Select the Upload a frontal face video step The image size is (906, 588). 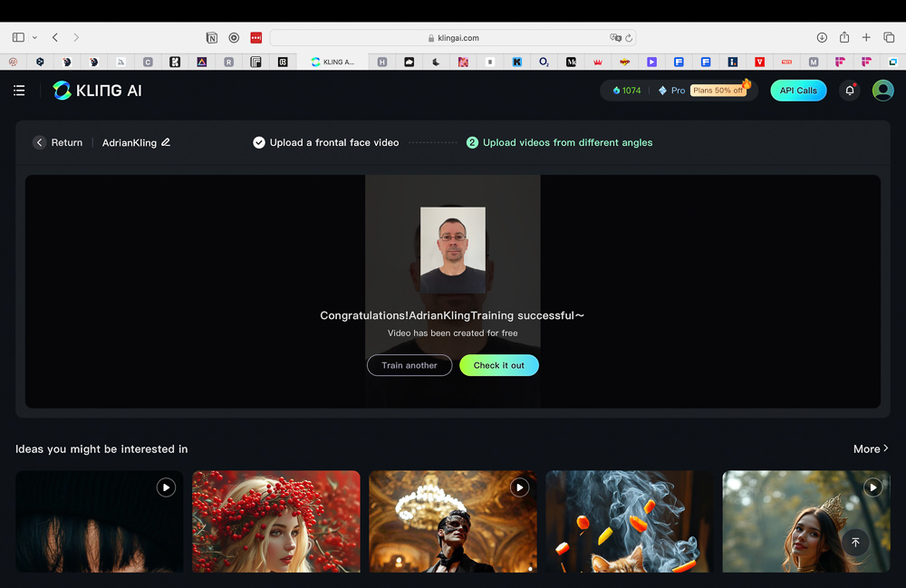326,142
